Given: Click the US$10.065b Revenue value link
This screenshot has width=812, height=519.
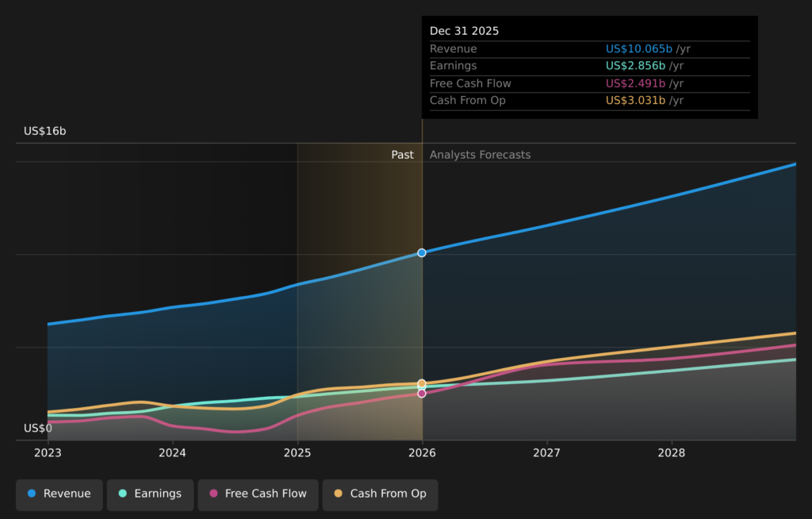Looking at the screenshot, I should point(639,48).
